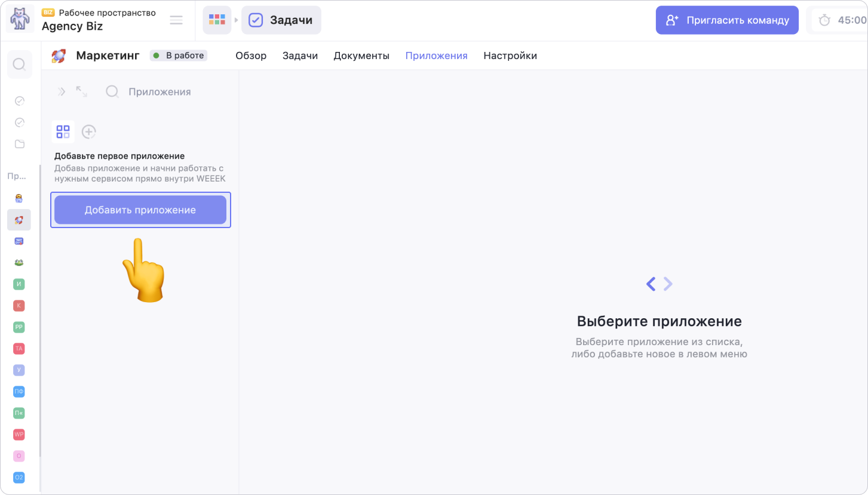Go to the Настройки tab
The image size is (868, 495).
point(510,56)
